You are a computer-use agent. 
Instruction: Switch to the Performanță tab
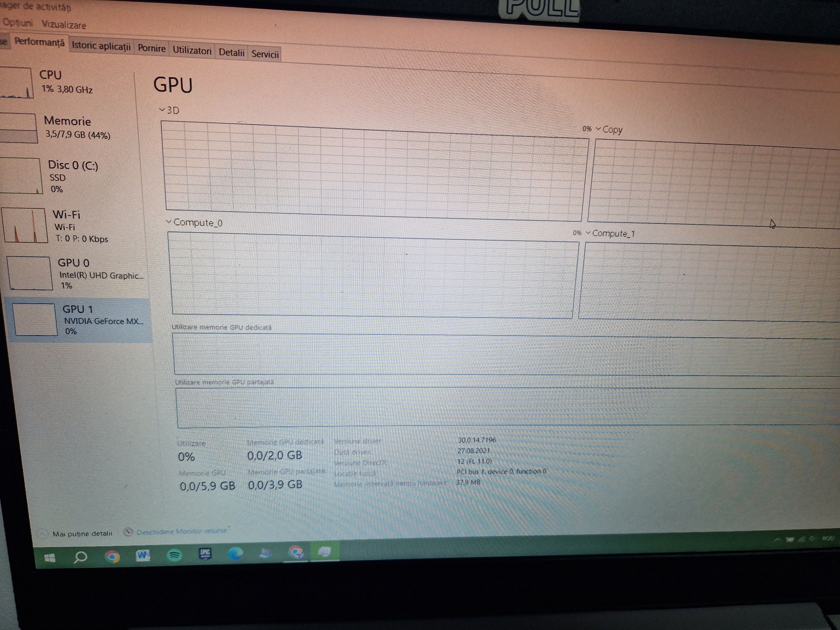click(x=39, y=42)
